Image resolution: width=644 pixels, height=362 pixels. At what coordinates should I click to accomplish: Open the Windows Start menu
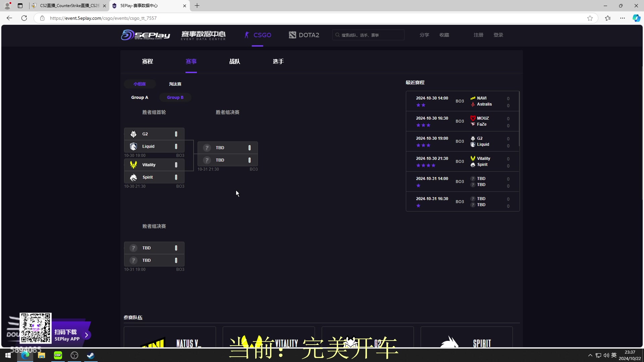tap(8, 355)
